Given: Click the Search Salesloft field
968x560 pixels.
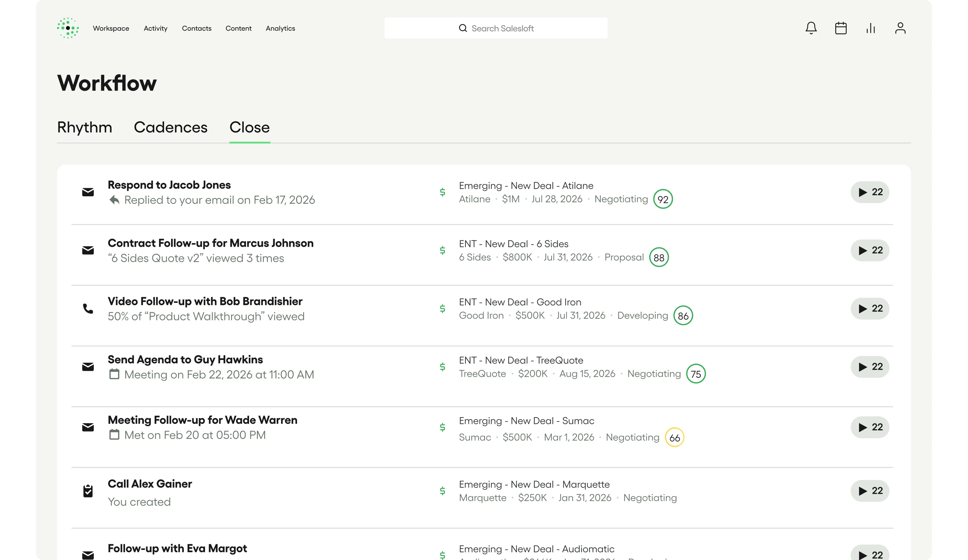Looking at the screenshot, I should pyautogui.click(x=495, y=28).
